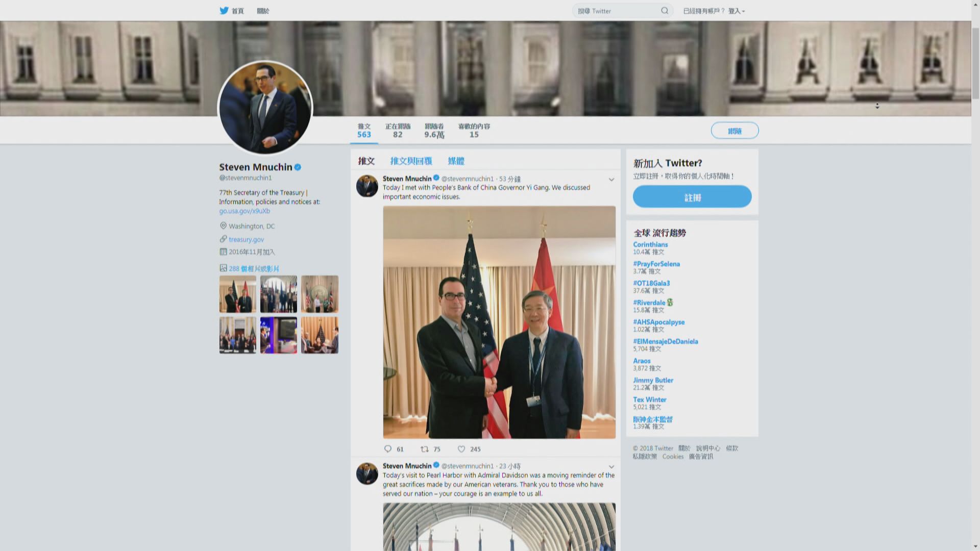Open Steven Mnuchin's profile avatar photo
The image size is (980, 551).
point(265,108)
